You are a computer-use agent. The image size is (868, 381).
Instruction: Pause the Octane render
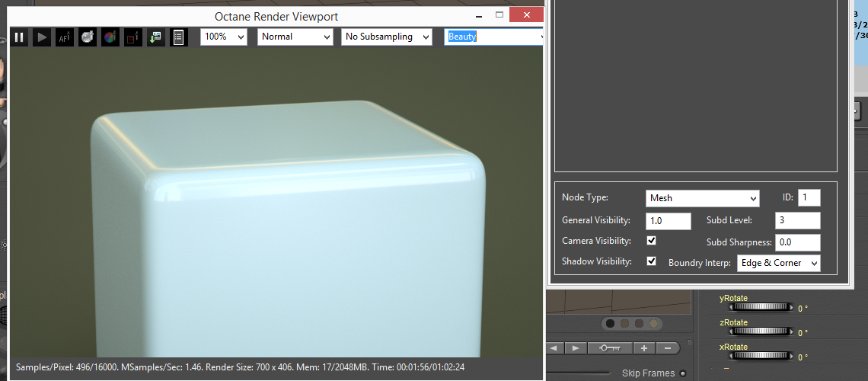click(19, 37)
